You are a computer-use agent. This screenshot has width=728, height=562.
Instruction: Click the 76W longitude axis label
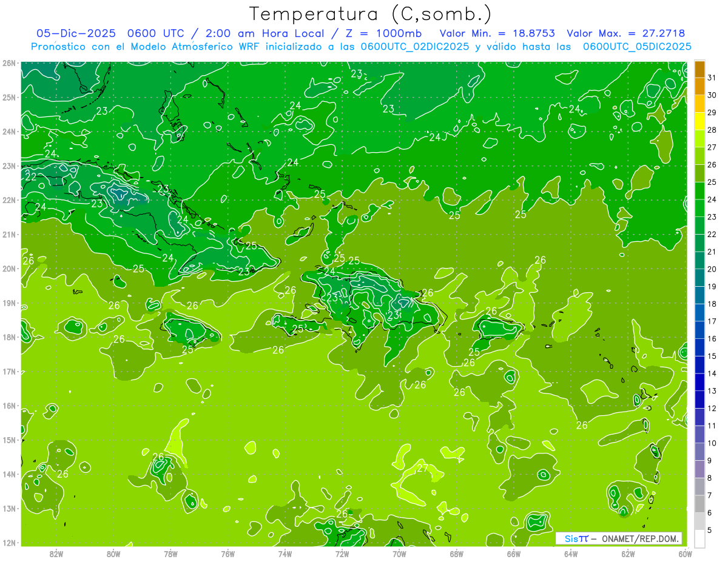[x=228, y=554]
